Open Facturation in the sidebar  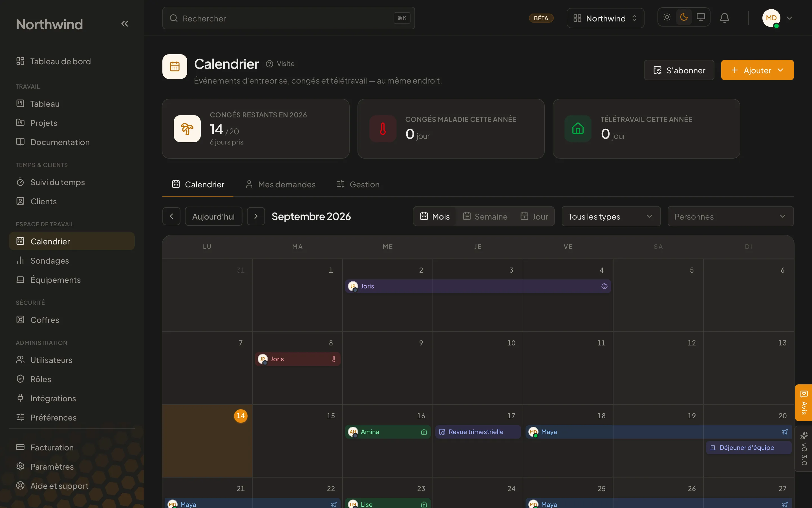pyautogui.click(x=72, y=448)
